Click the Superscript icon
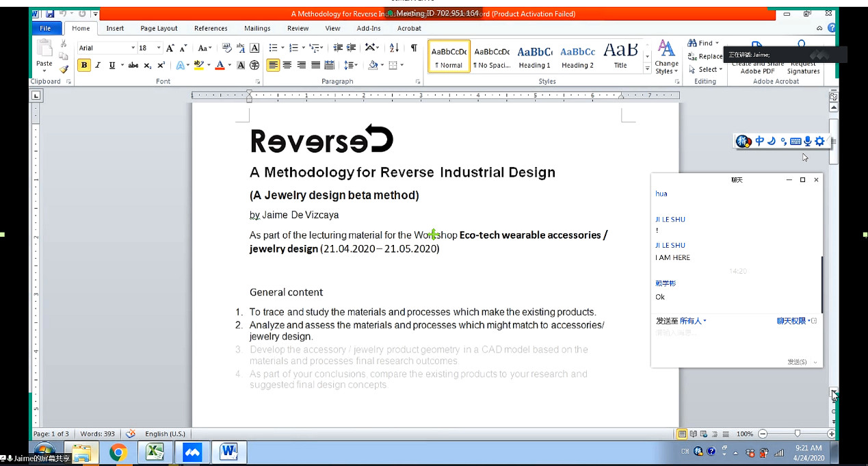 [161, 66]
